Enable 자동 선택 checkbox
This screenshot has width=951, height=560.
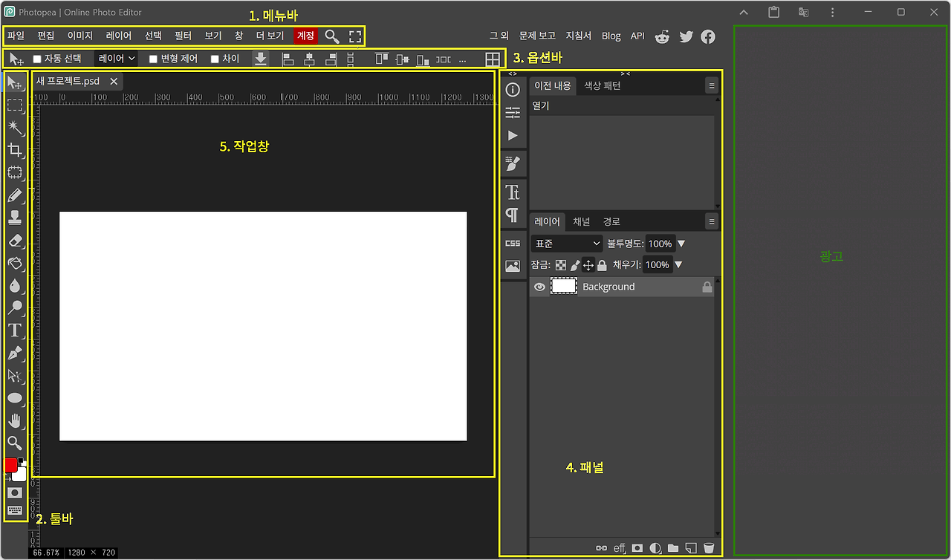tap(37, 59)
